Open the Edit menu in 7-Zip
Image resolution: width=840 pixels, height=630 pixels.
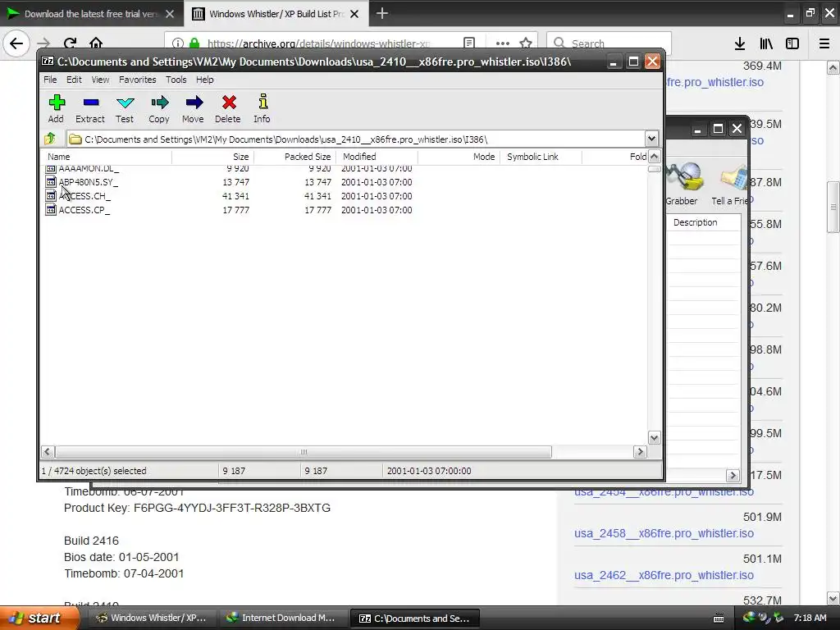point(74,80)
